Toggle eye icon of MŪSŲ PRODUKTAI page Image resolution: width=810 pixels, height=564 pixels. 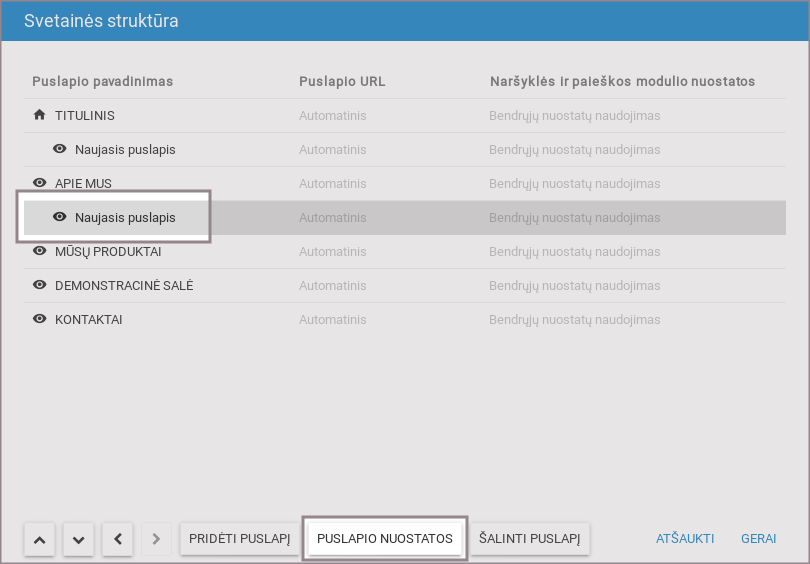coord(40,251)
